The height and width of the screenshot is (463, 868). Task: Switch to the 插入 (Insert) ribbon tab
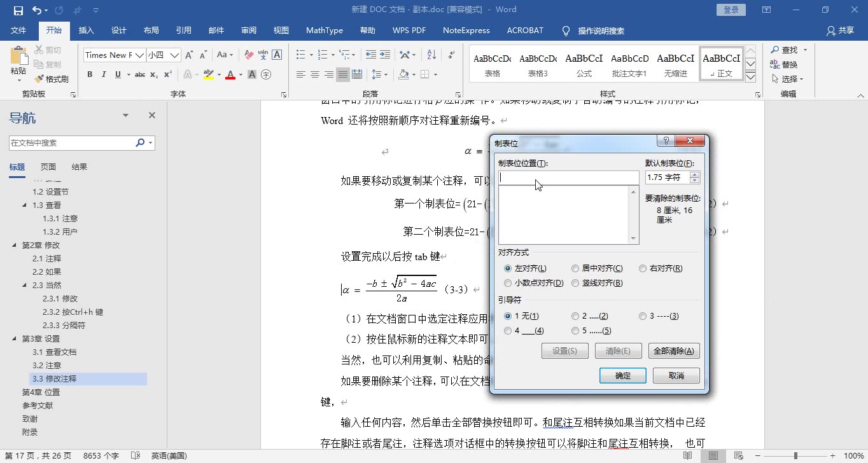point(86,31)
